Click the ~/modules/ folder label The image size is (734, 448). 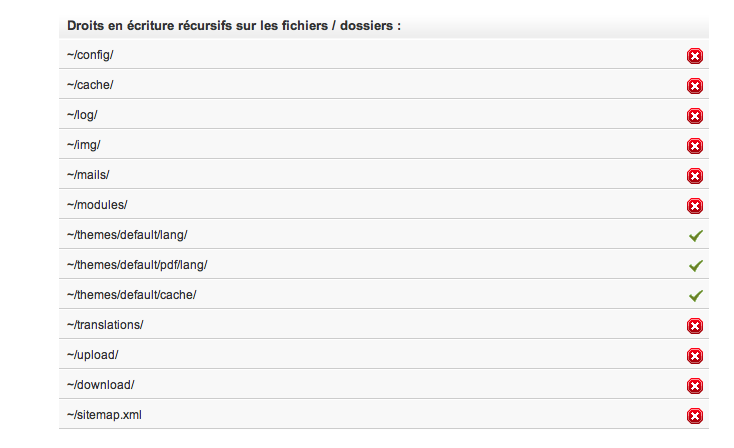pos(97,205)
